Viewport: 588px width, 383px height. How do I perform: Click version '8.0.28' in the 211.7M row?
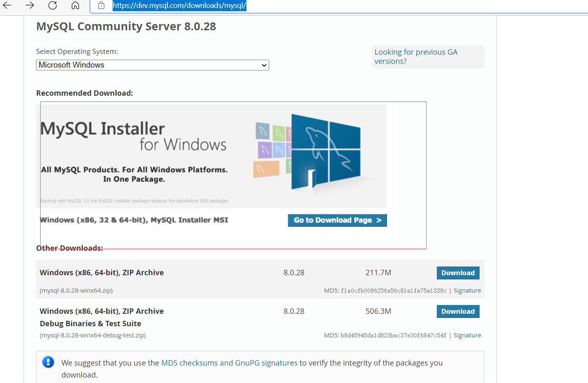coord(294,273)
